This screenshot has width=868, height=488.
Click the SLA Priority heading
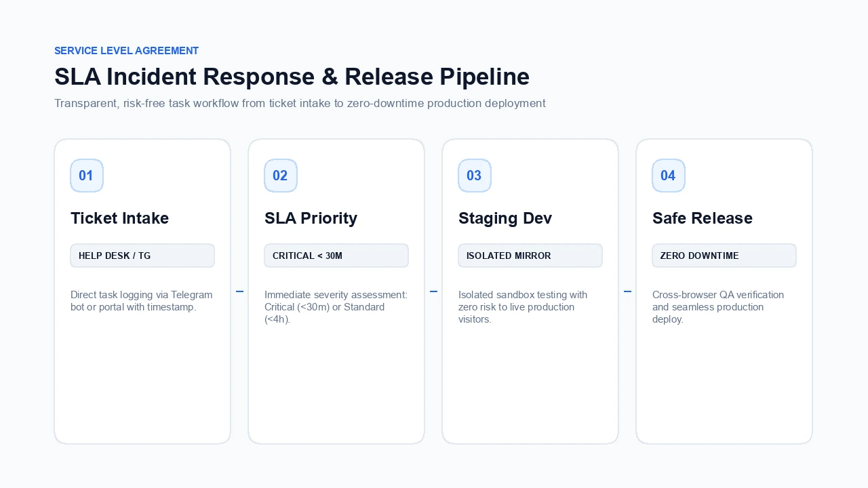pyautogui.click(x=311, y=218)
